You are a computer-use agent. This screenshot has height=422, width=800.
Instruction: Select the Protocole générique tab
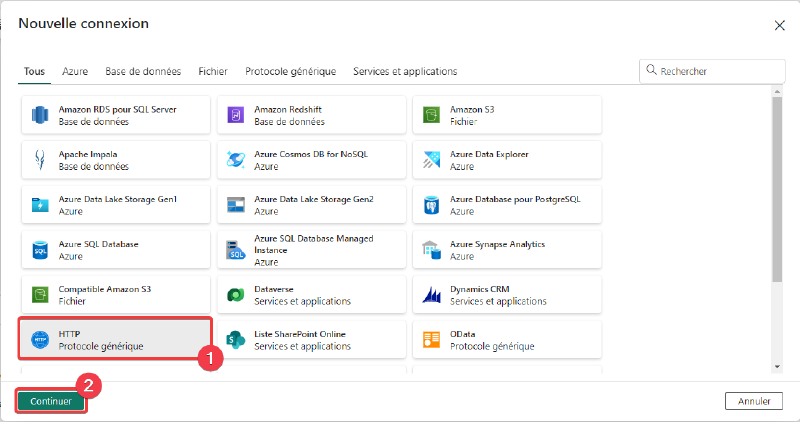(x=290, y=71)
